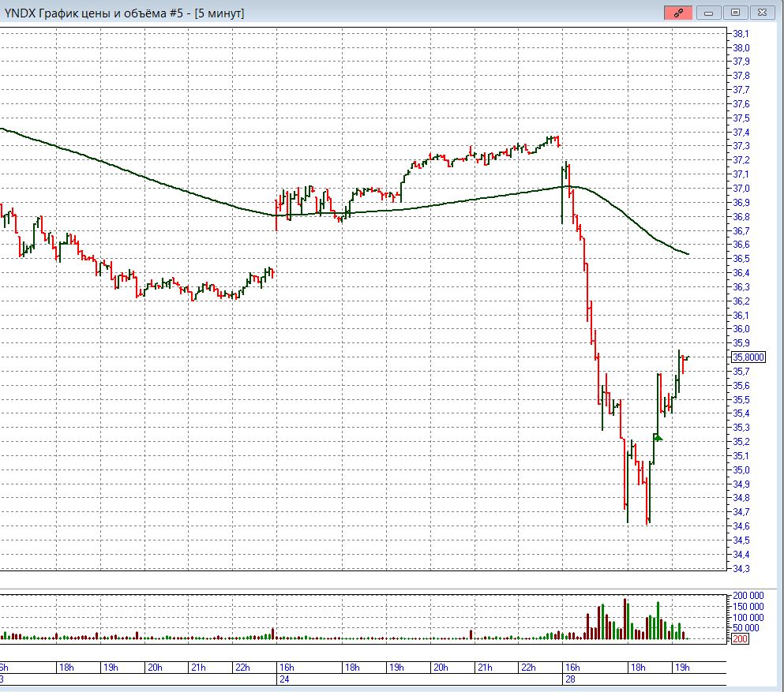Viewport: 784px width, 692px height.
Task: Click the volume value label 200
Action: tap(741, 638)
